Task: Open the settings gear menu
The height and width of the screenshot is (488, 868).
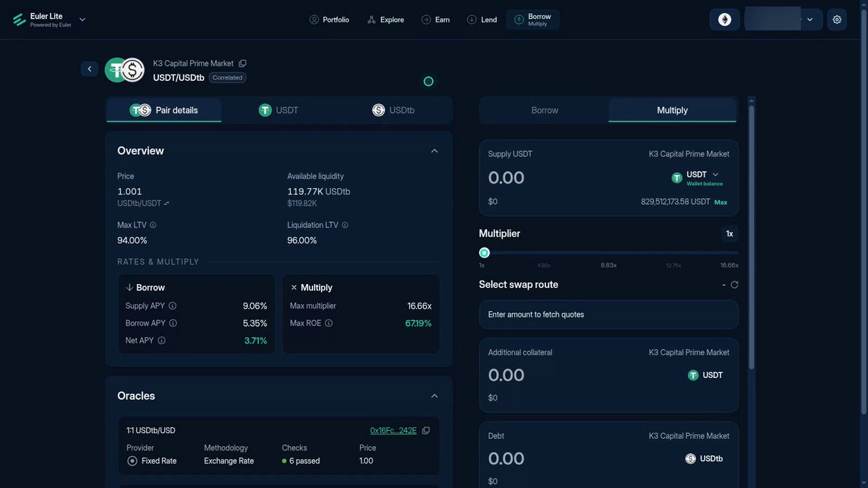Action: point(837,20)
